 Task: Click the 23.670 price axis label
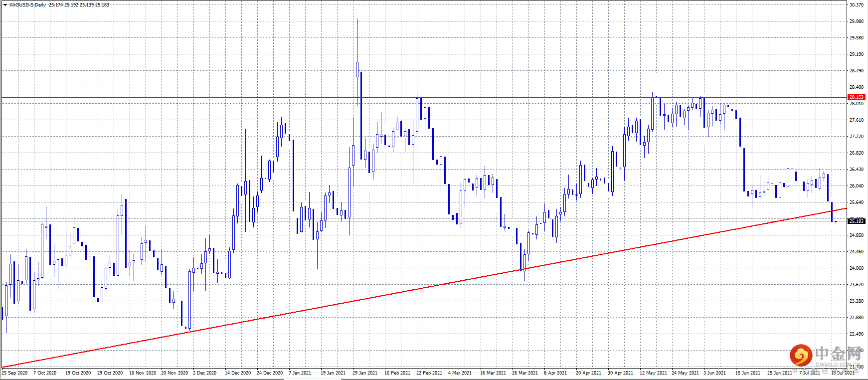tap(857, 284)
